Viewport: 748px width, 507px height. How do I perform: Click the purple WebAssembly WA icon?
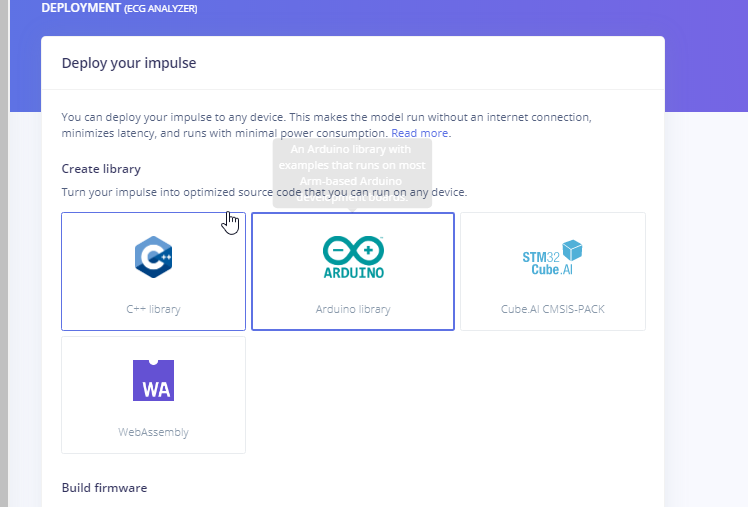(153, 380)
